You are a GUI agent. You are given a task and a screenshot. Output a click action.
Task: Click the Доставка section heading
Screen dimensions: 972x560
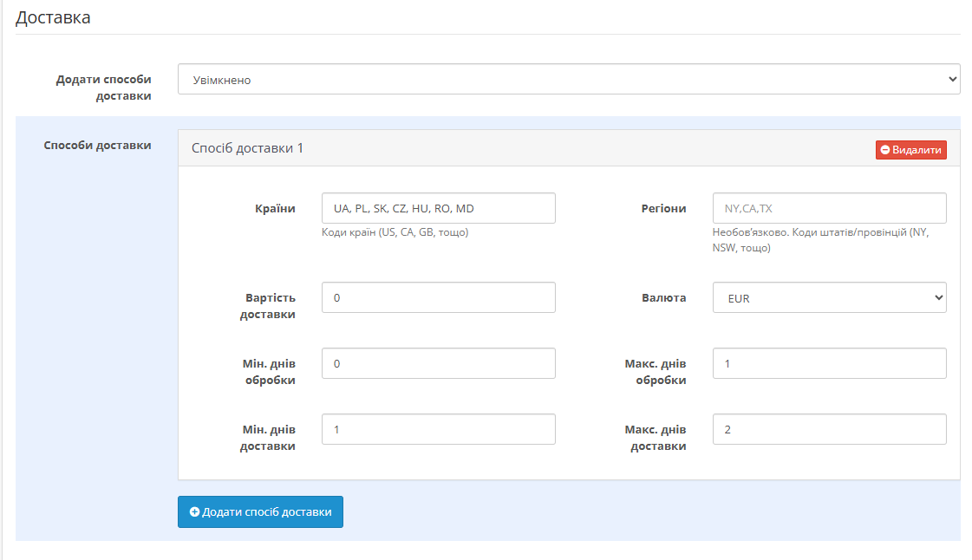point(53,17)
